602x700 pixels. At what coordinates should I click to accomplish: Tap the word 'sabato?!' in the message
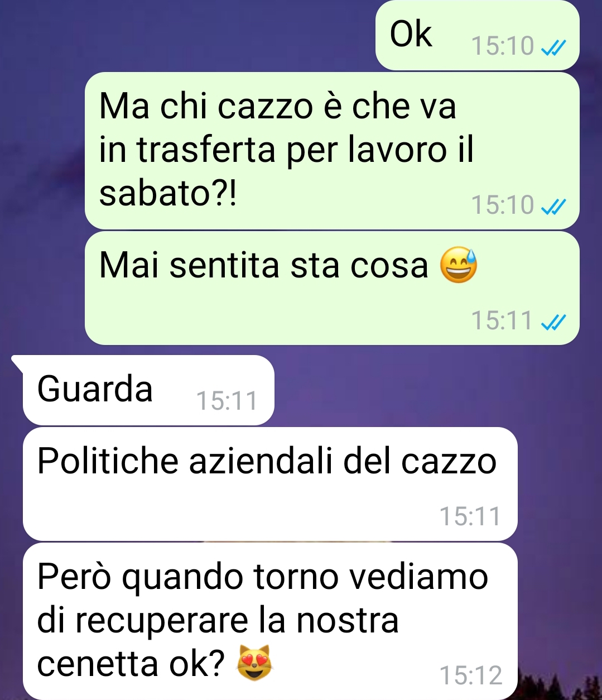click(168, 194)
